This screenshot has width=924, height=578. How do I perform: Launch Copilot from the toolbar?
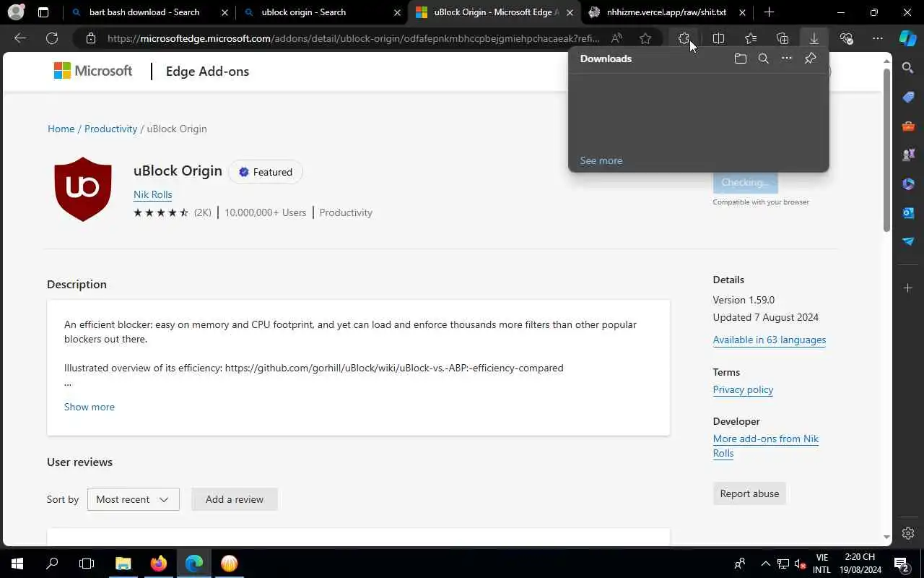pos(908,38)
